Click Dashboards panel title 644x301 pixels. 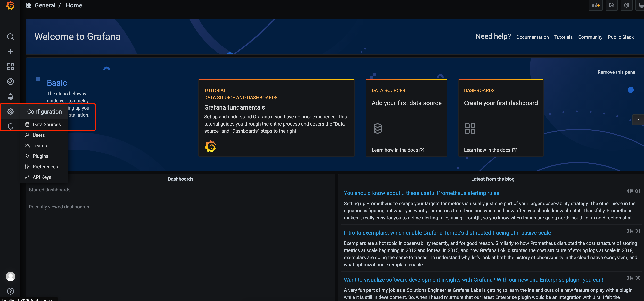[x=180, y=179]
